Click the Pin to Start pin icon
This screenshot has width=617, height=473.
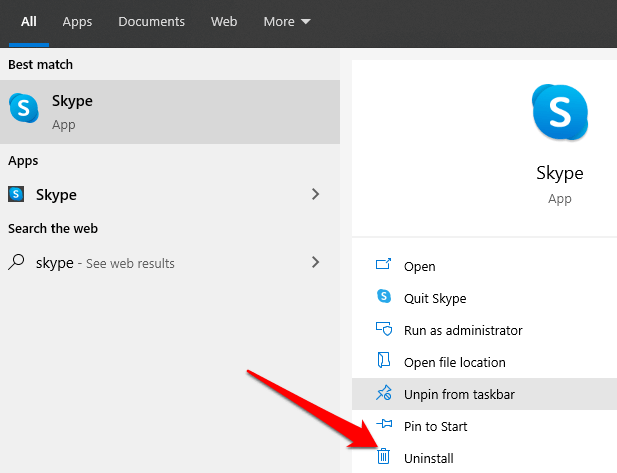coord(383,426)
